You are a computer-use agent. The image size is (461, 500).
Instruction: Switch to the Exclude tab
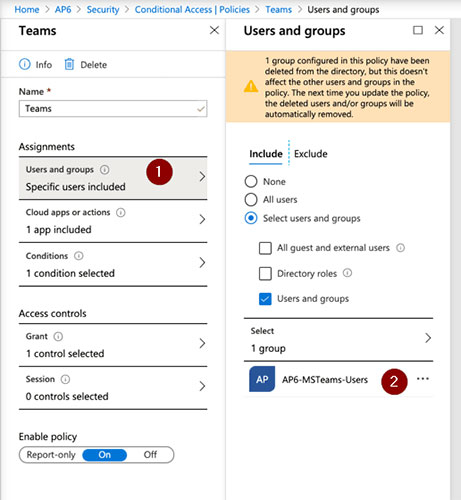coord(311,154)
